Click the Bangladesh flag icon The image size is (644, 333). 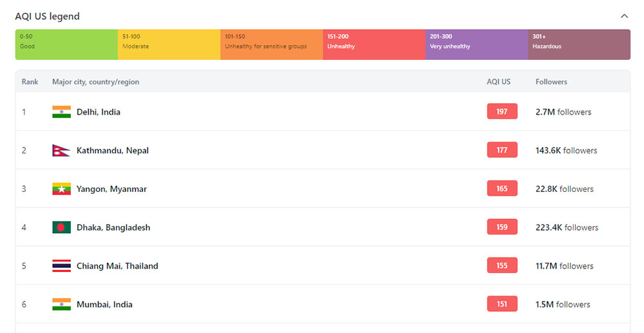tap(61, 227)
